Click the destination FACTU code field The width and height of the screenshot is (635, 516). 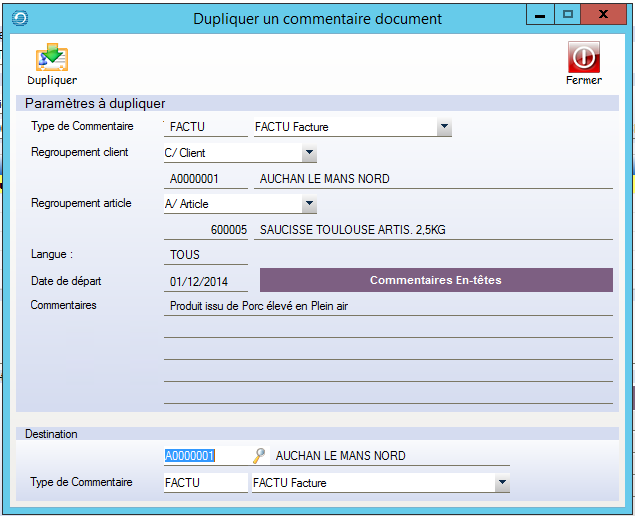click(205, 483)
